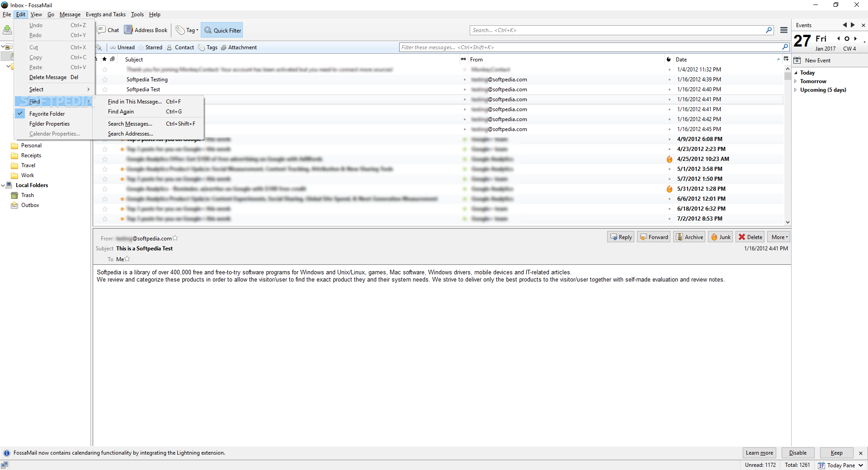Click the Get Messages inbox download icon
The image size is (868, 470).
[x=7, y=30]
